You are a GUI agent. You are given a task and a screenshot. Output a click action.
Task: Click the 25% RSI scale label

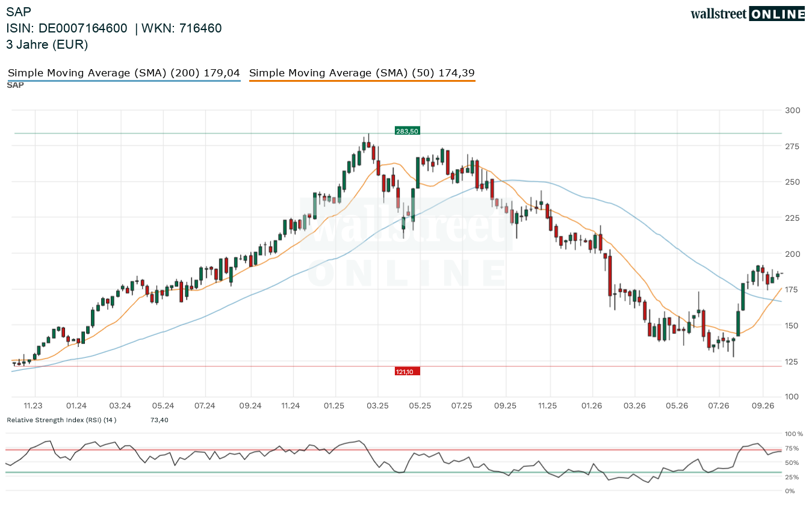click(x=792, y=477)
